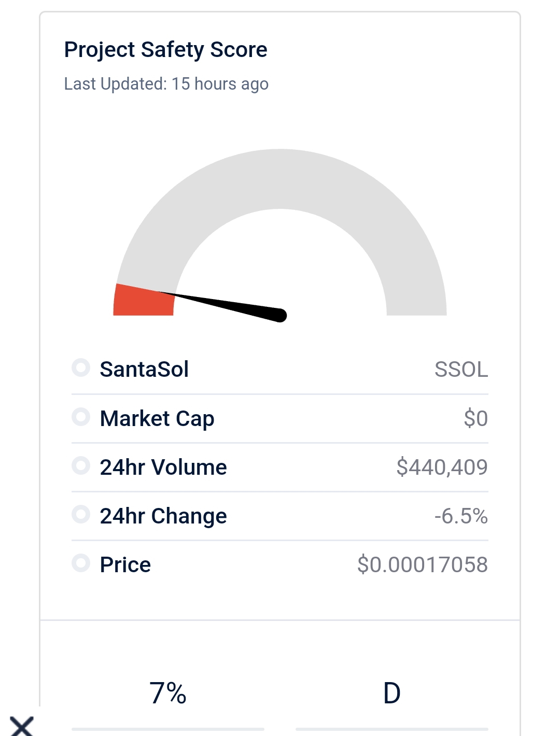Image resolution: width=560 pixels, height=736 pixels.
Task: Click the -6.5% change value
Action: click(461, 516)
